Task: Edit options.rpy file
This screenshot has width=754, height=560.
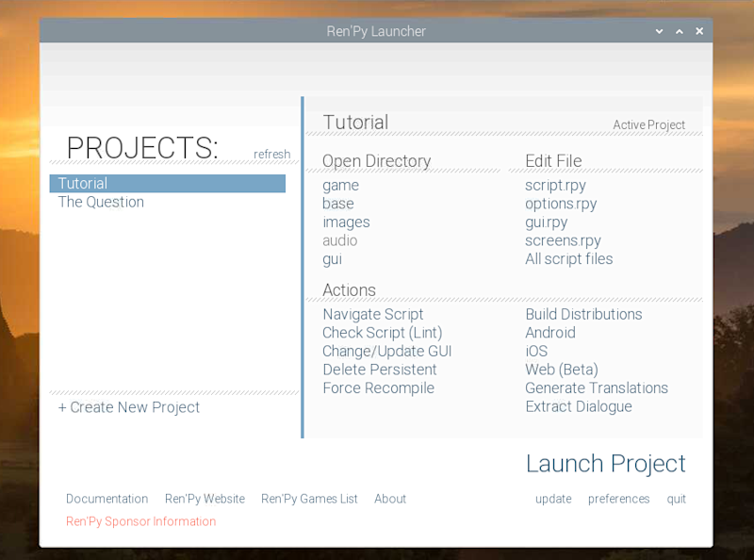Action: pyautogui.click(x=561, y=204)
